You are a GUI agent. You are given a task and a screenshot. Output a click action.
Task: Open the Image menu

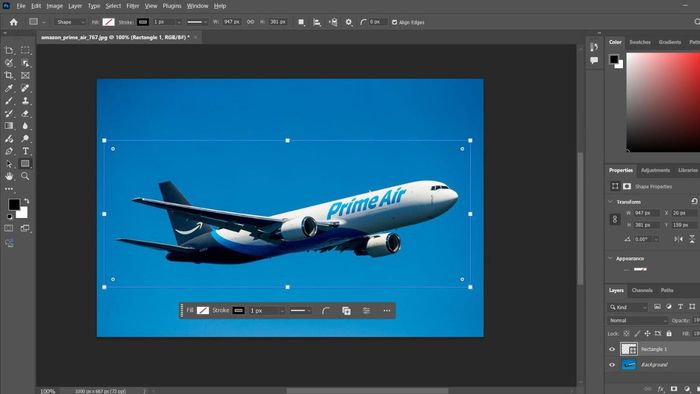tap(54, 6)
